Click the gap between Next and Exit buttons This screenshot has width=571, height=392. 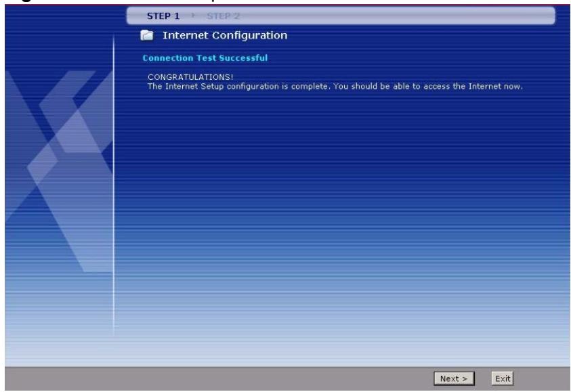(483, 378)
